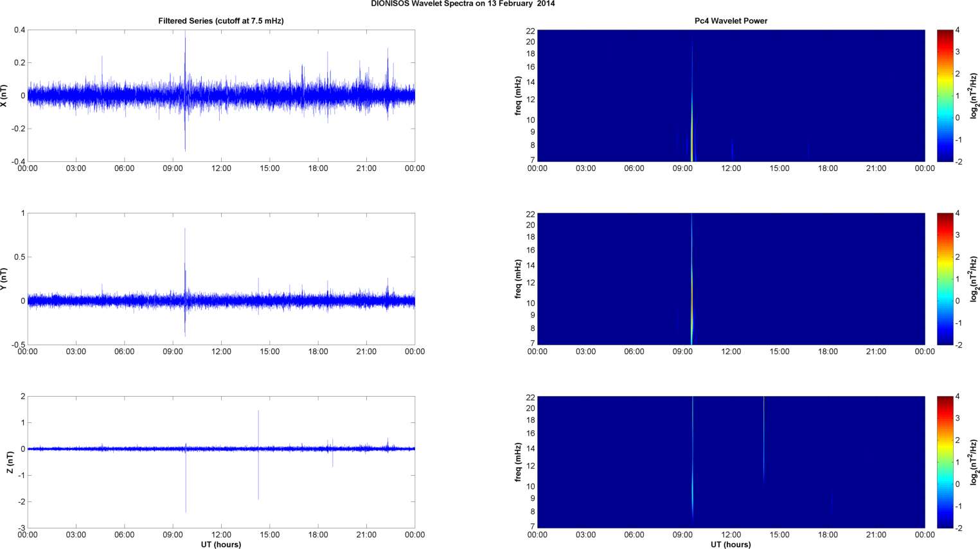The height and width of the screenshot is (549, 980).
Task: Click the colorbar beside the bottom wavelet plot
Action: coord(945,462)
